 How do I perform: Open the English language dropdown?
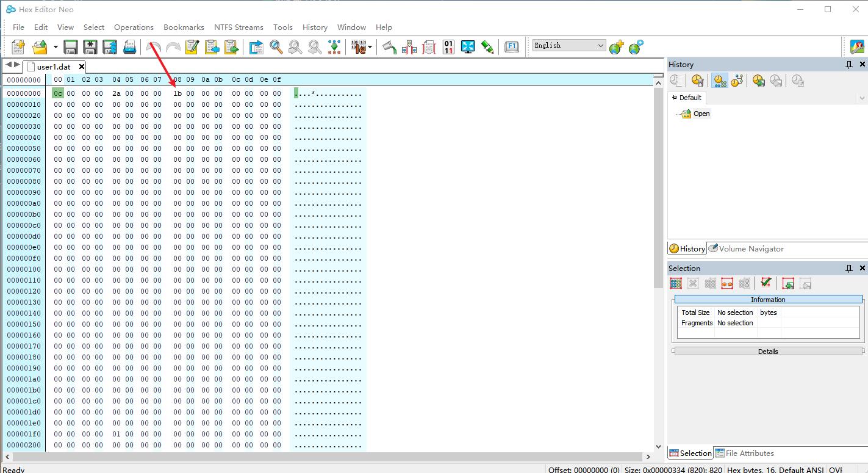(x=569, y=45)
